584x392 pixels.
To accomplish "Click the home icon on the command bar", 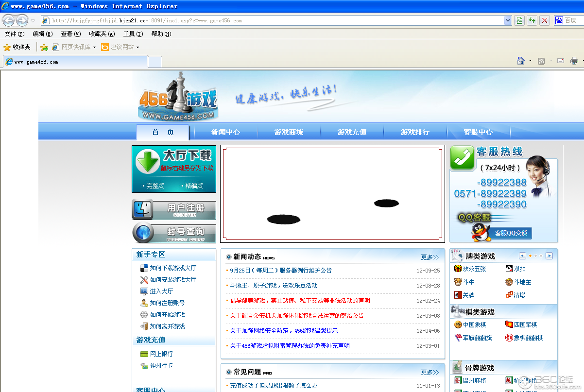I will (x=520, y=60).
